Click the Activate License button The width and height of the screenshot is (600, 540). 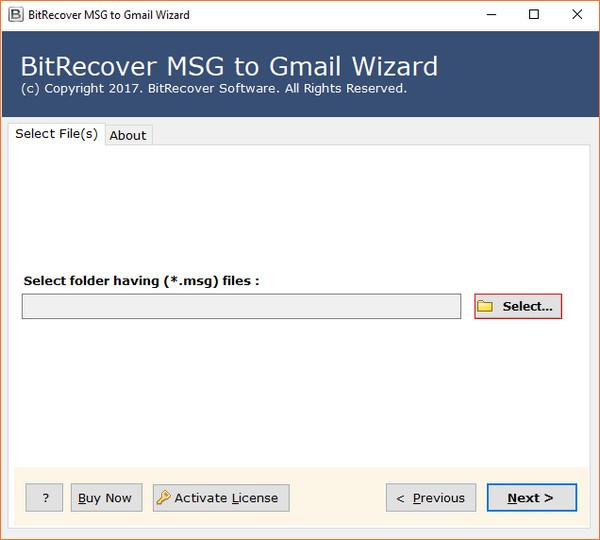(x=221, y=498)
